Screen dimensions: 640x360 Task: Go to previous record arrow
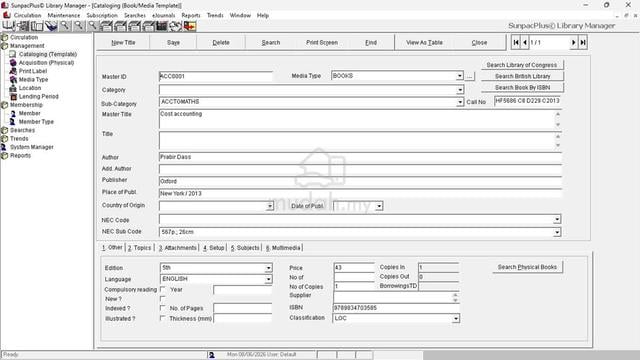pos(524,42)
